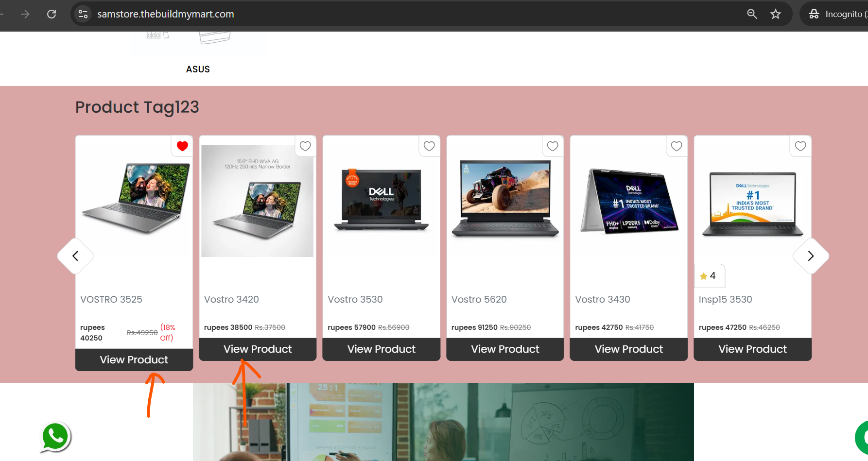The height and width of the screenshot is (461, 868).
Task: Click the struck-through Rs.46250 price
Action: pyautogui.click(x=764, y=327)
